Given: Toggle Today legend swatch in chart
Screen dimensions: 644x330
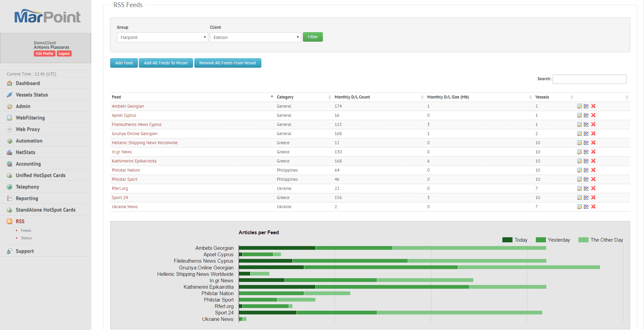Looking at the screenshot, I should click(x=507, y=240).
